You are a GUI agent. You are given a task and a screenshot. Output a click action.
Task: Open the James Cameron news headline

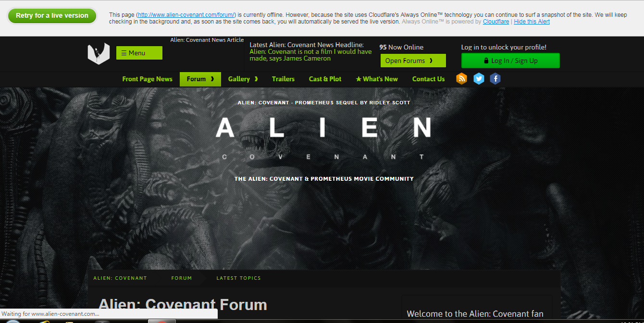tap(310, 55)
